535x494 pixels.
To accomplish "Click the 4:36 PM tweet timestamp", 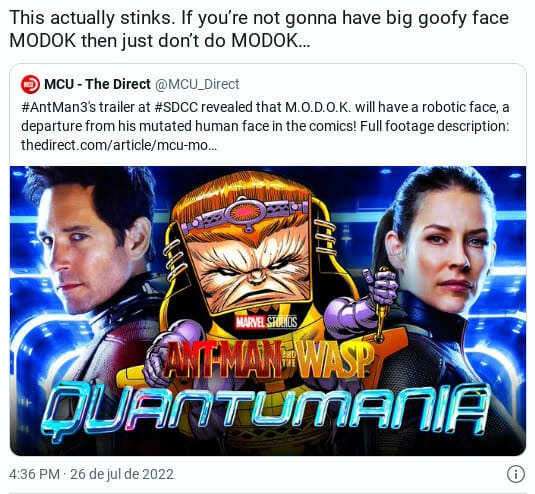I will (x=34, y=474).
